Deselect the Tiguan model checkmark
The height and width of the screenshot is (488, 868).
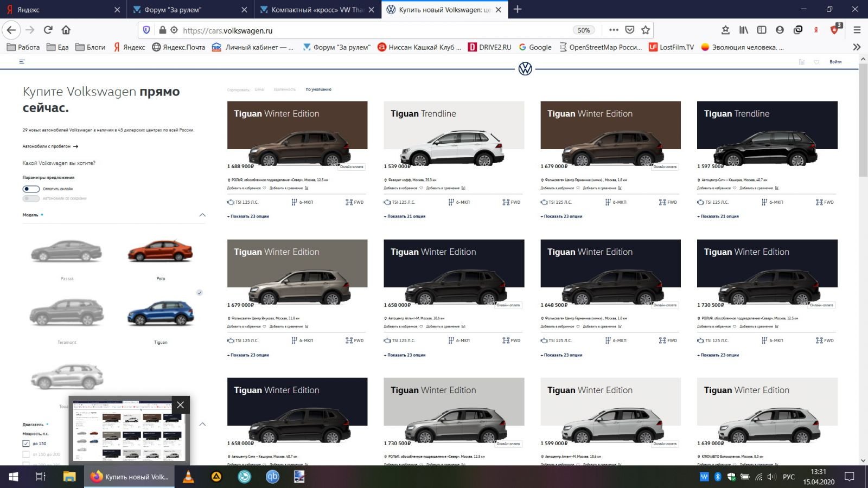[200, 293]
